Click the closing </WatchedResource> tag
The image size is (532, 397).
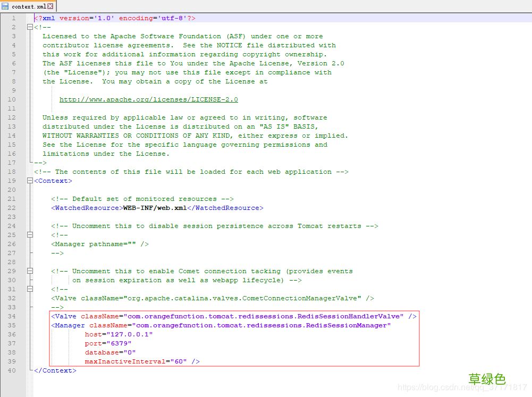(x=225, y=208)
